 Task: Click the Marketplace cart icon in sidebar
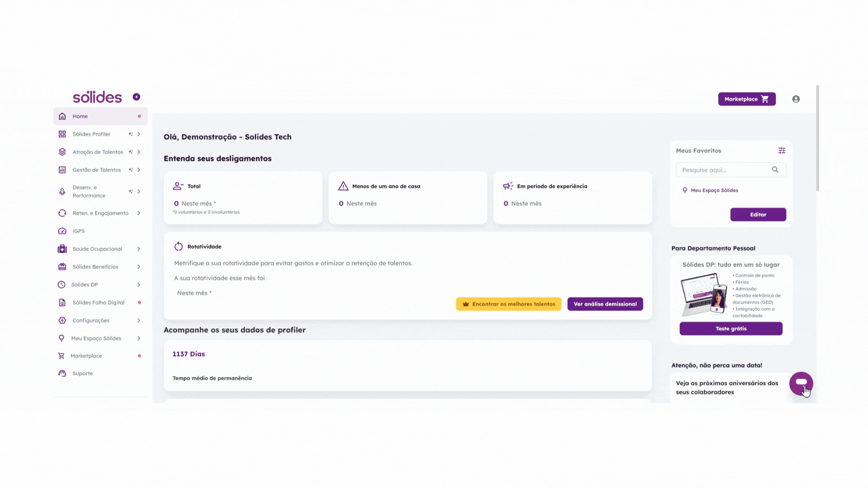[61, 356]
